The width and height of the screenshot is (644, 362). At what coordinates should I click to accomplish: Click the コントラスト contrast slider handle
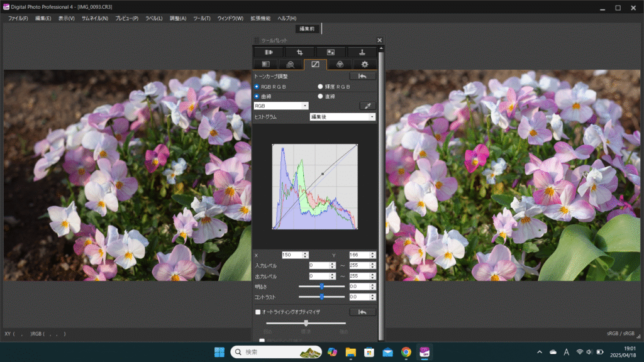click(x=321, y=297)
